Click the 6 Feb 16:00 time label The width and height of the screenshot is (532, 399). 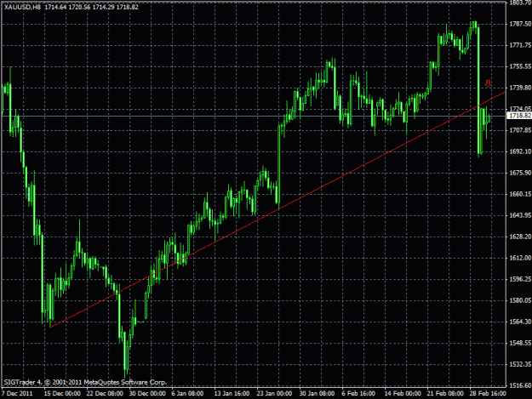pos(358,394)
